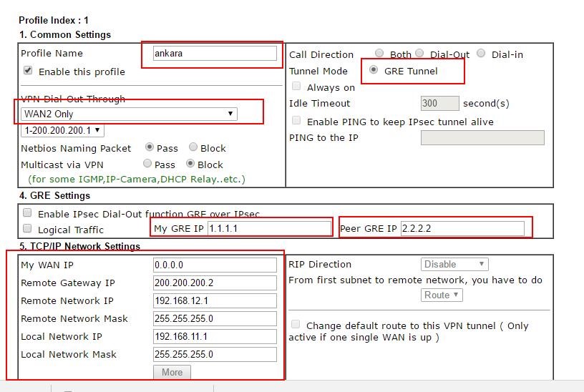This screenshot has height=392, width=584.
Task: Select Block for Netbios Naming Packet
Action: tap(193, 147)
